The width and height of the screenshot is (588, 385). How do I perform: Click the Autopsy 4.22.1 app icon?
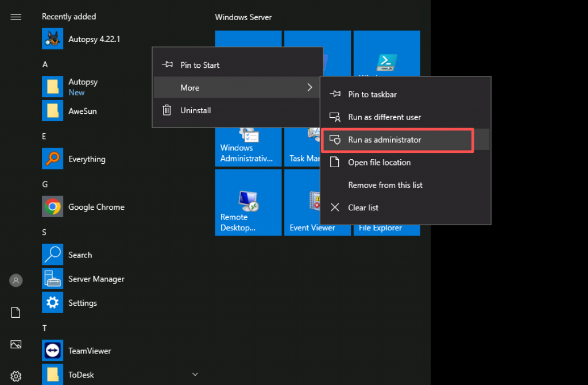[52, 39]
